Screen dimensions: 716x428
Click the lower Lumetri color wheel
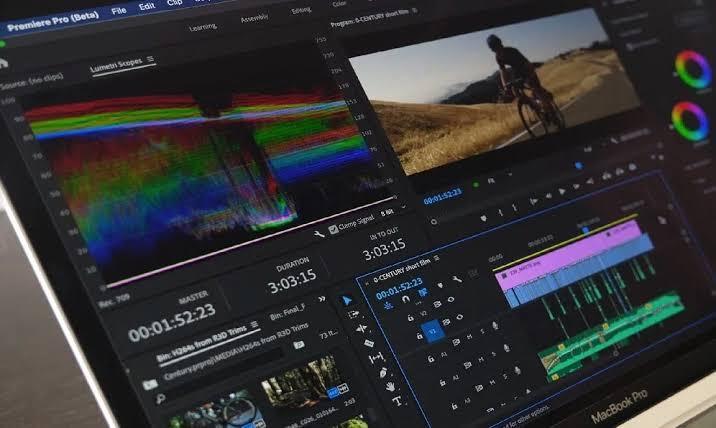pos(690,121)
